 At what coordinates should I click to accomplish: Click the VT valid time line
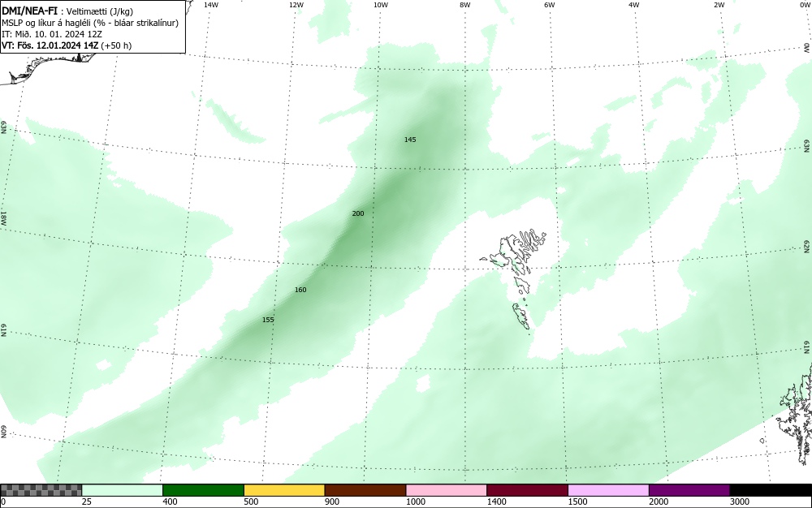pyautogui.click(x=67, y=45)
